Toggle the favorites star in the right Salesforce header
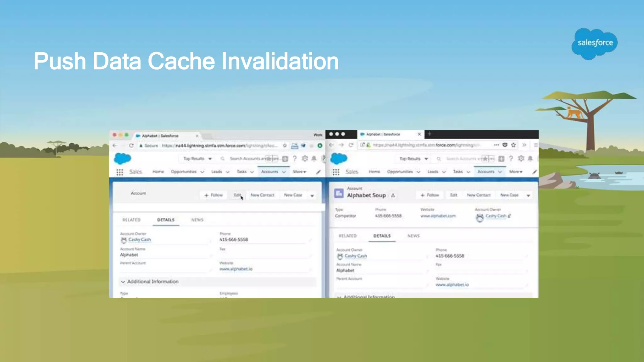644x362 pixels. (x=485, y=159)
